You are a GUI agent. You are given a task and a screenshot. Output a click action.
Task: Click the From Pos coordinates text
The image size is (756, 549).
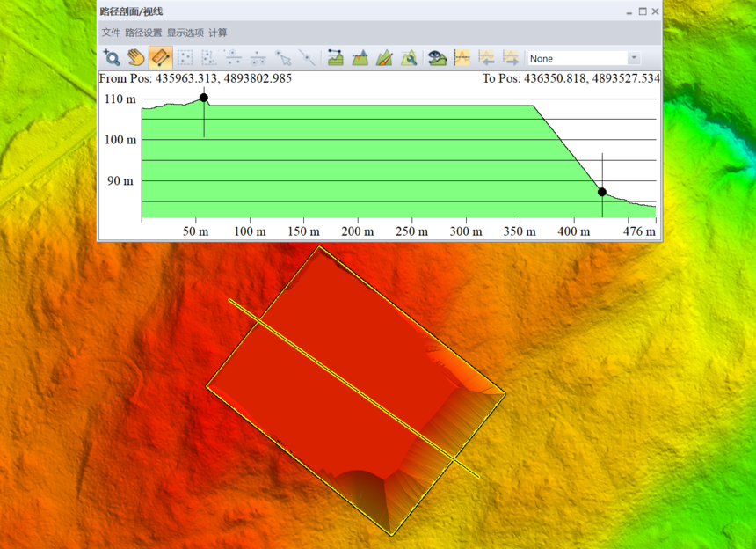195,78
